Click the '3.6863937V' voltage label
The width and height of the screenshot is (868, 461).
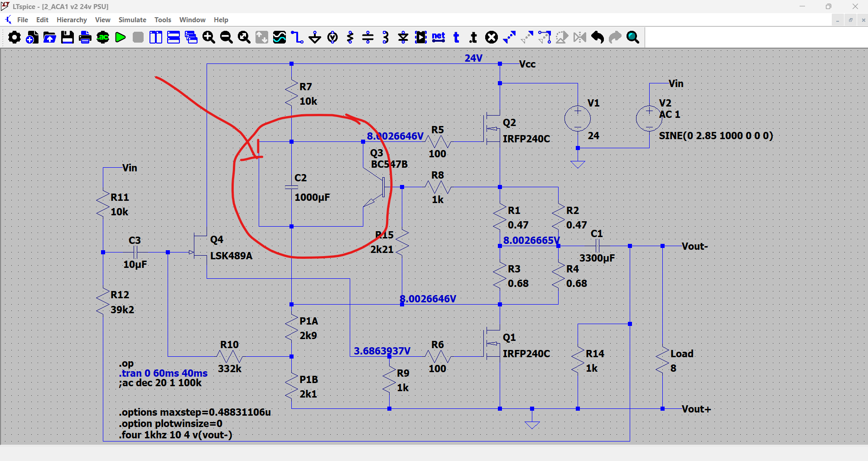point(382,351)
